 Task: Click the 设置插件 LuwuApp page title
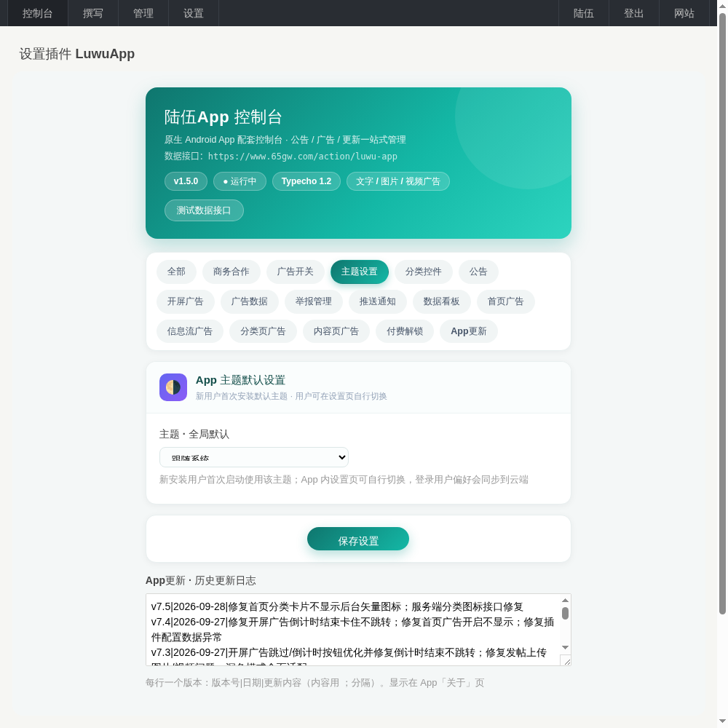77,54
